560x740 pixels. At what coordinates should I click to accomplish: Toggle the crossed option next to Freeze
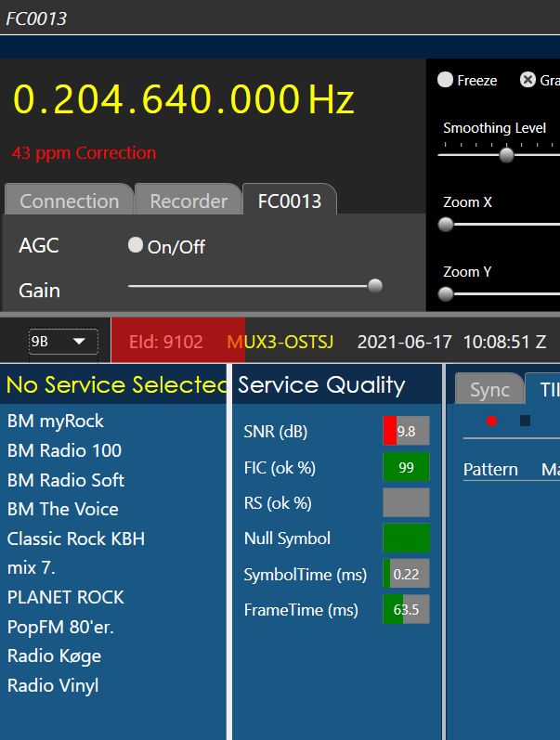527,80
